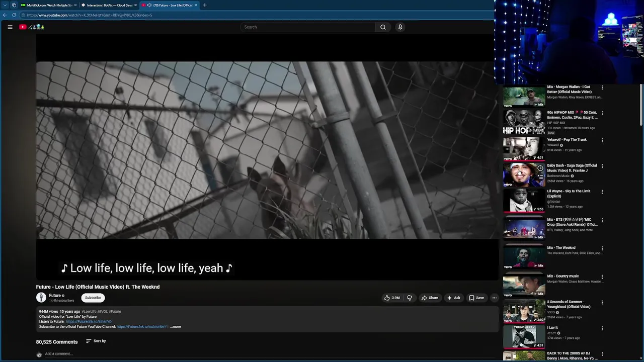Screen dimensions: 644x362
Task: Close the Interaction Botflix tab
Action: 135,5
